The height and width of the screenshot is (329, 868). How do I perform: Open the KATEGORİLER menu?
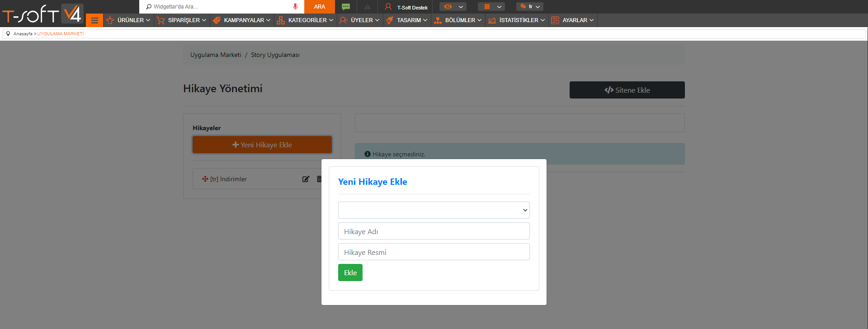tap(306, 20)
